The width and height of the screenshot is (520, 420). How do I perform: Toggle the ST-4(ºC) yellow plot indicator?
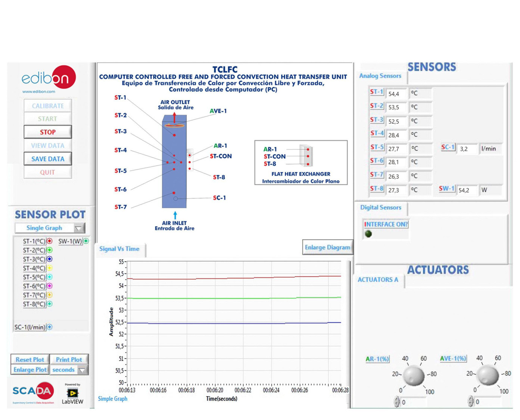(x=49, y=268)
